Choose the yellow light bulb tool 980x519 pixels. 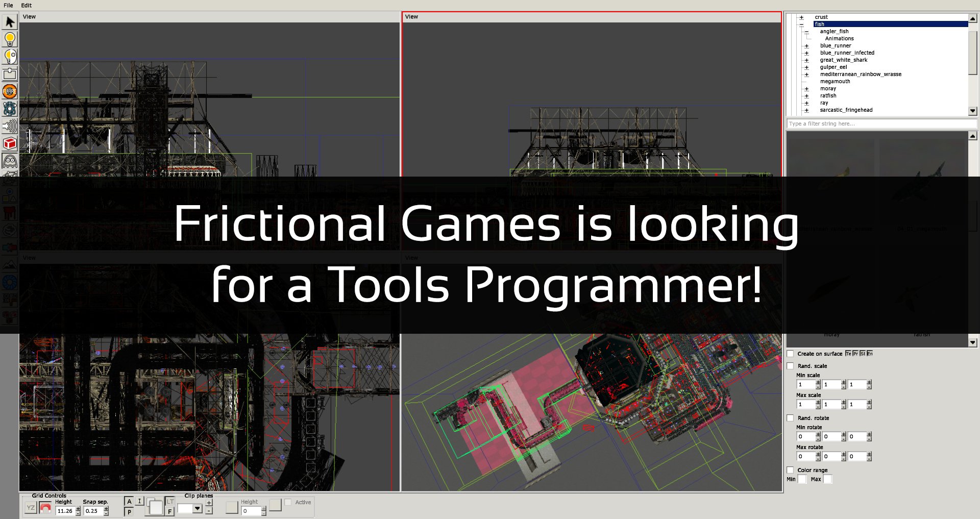click(10, 39)
